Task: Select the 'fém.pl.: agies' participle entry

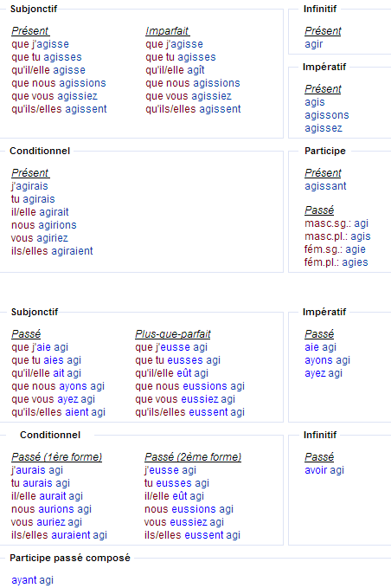Action: pos(336,262)
